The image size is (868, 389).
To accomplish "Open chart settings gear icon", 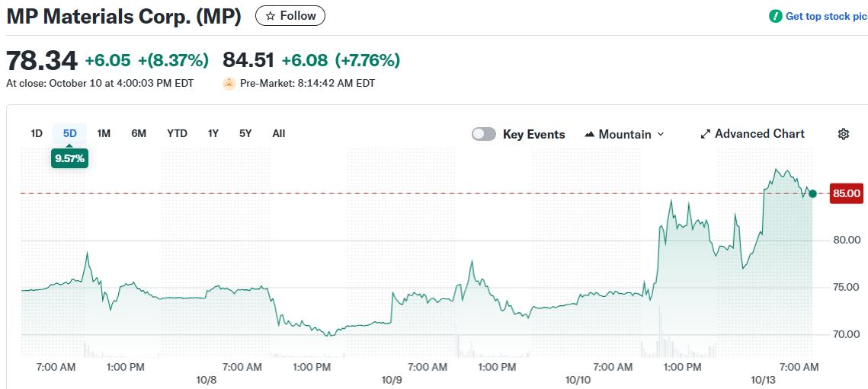I will coord(844,134).
